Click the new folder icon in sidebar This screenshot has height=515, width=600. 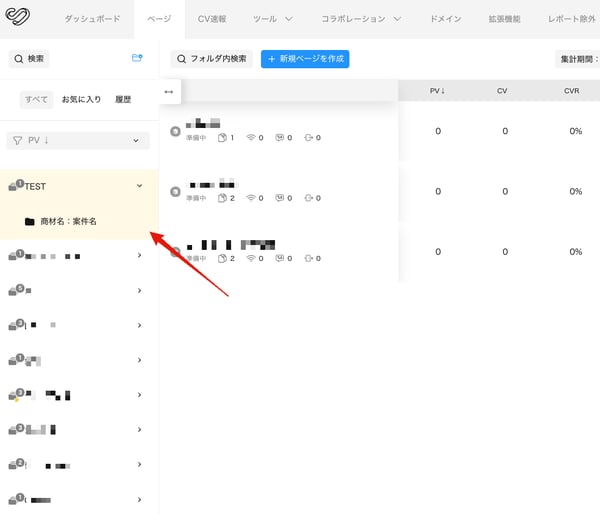[x=137, y=58]
